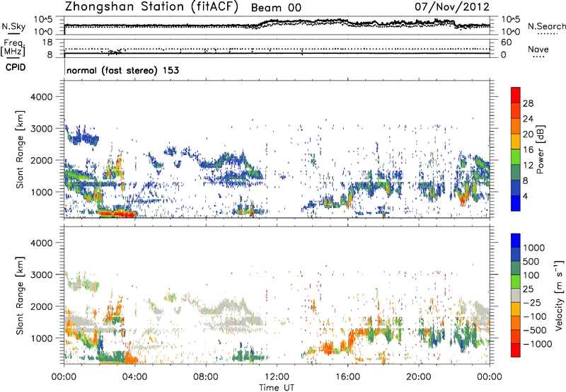Click the date '07/Nov/2012'
Image resolution: width=566 pixels, height=392 pixels.
(452, 7)
